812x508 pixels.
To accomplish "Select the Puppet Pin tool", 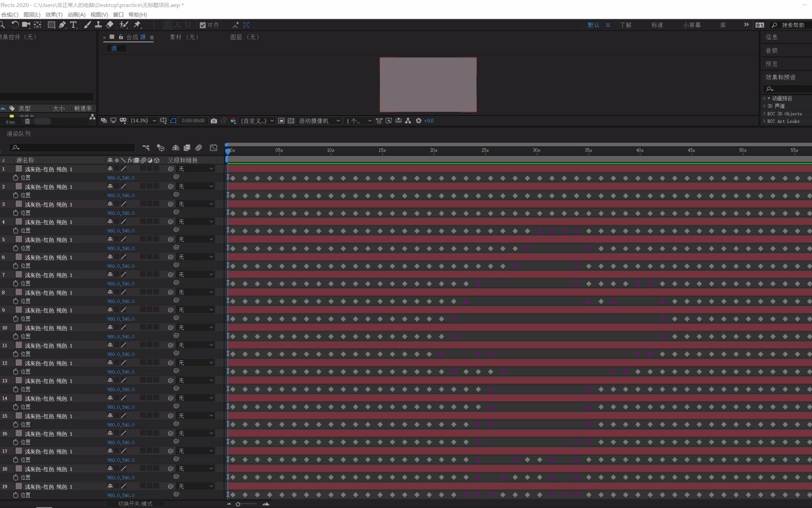I will click(x=138, y=25).
